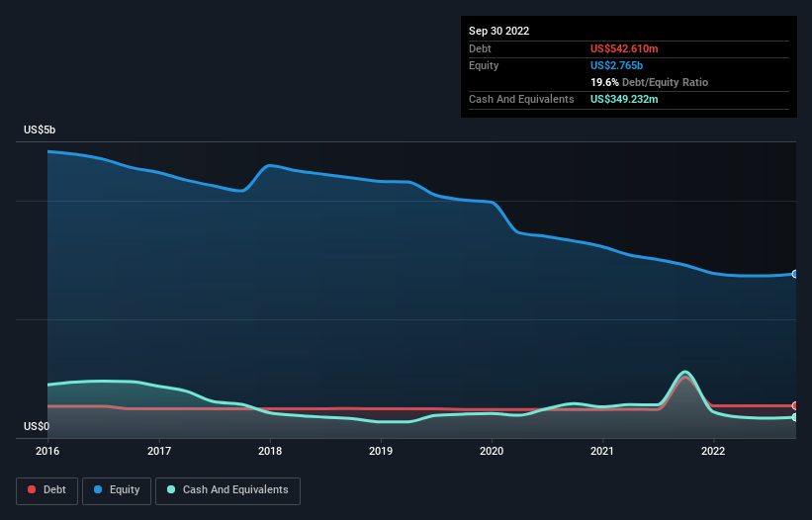Select the 2019 x-axis label
Viewport: 812px width, 520px height.
click(381, 451)
